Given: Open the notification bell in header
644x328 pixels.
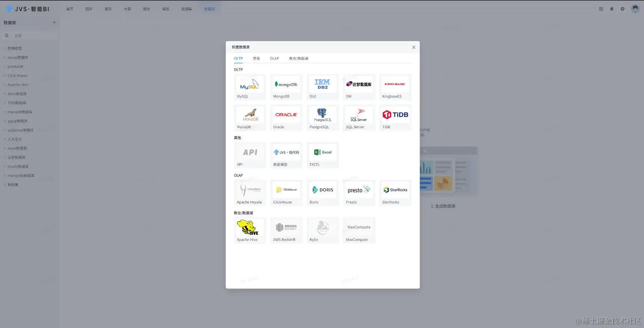Looking at the screenshot, I should 612,9.
